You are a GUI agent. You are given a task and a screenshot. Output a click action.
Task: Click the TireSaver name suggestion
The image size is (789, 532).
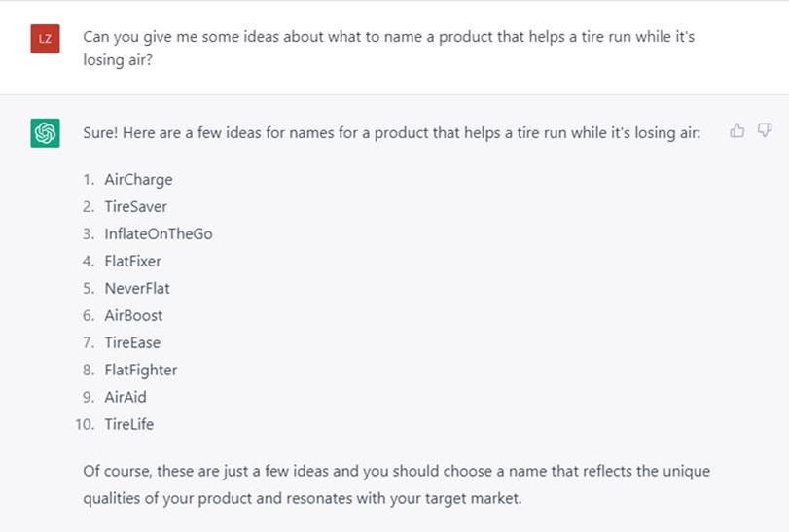click(x=135, y=206)
